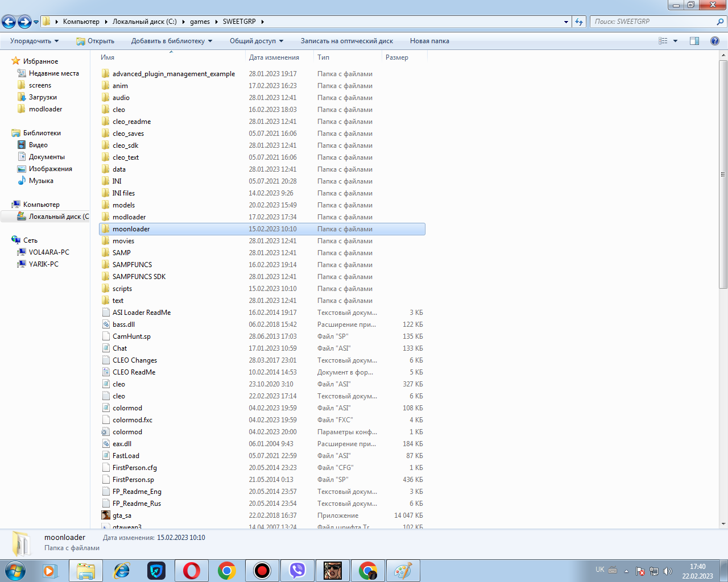Click the vertical scrollbar down arrow
Screen dimensions: 728x582
pyautogui.click(x=723, y=523)
